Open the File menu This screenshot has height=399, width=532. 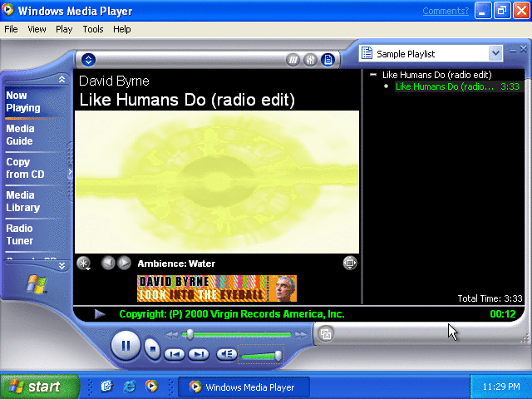pos(11,29)
